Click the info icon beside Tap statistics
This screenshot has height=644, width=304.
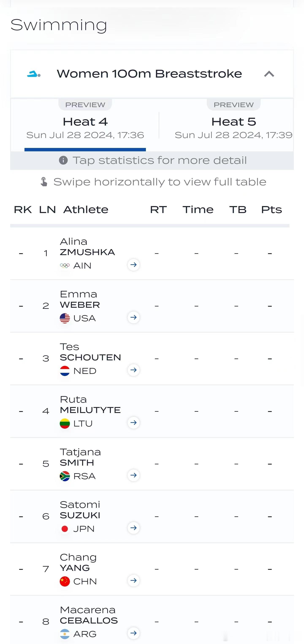[x=63, y=160]
